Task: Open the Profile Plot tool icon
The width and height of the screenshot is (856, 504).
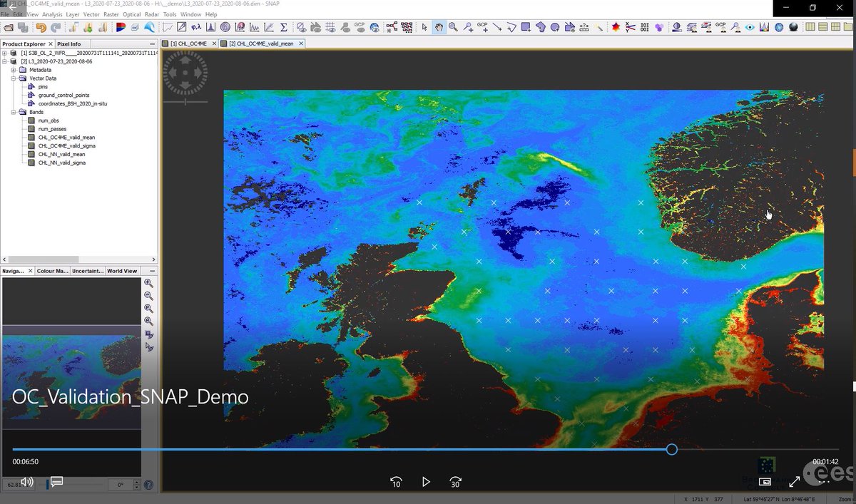Action: pyautogui.click(x=254, y=27)
